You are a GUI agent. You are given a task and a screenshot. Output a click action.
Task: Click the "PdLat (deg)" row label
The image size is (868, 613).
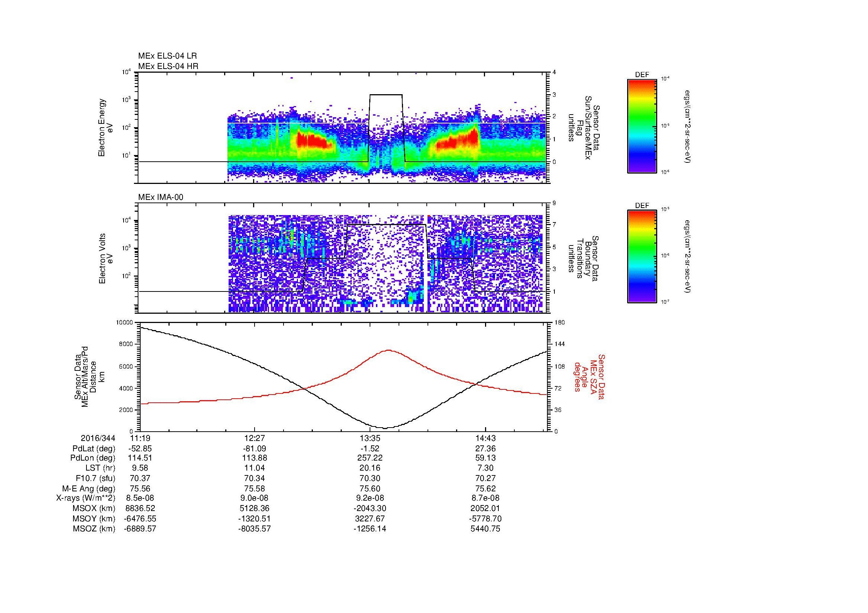[94, 449]
